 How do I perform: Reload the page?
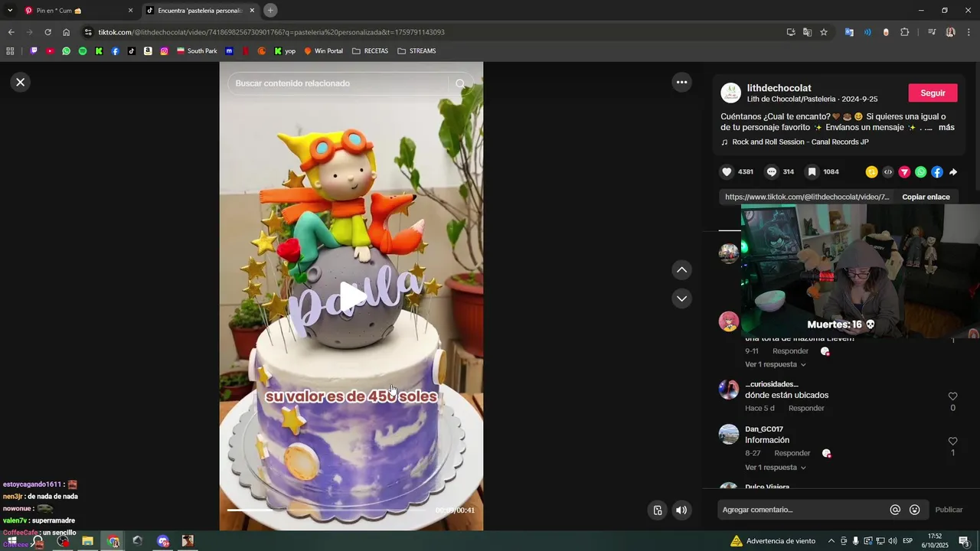tap(47, 32)
